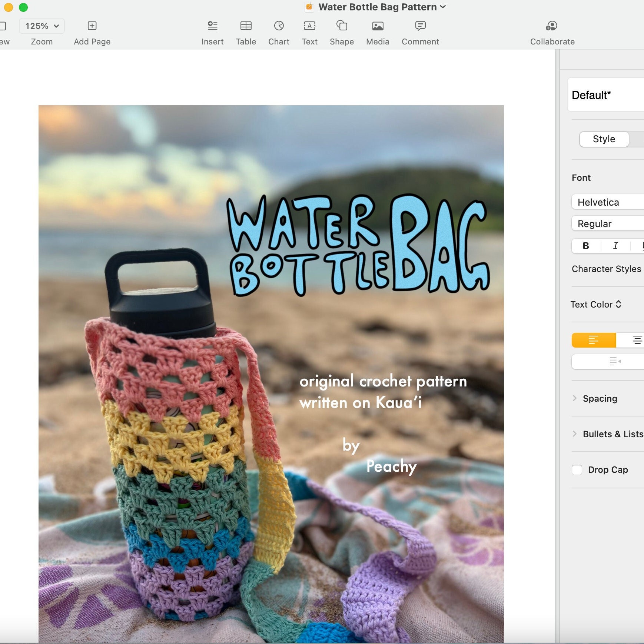The height and width of the screenshot is (644, 644).
Task: Open the Shape picker
Action: (x=342, y=26)
